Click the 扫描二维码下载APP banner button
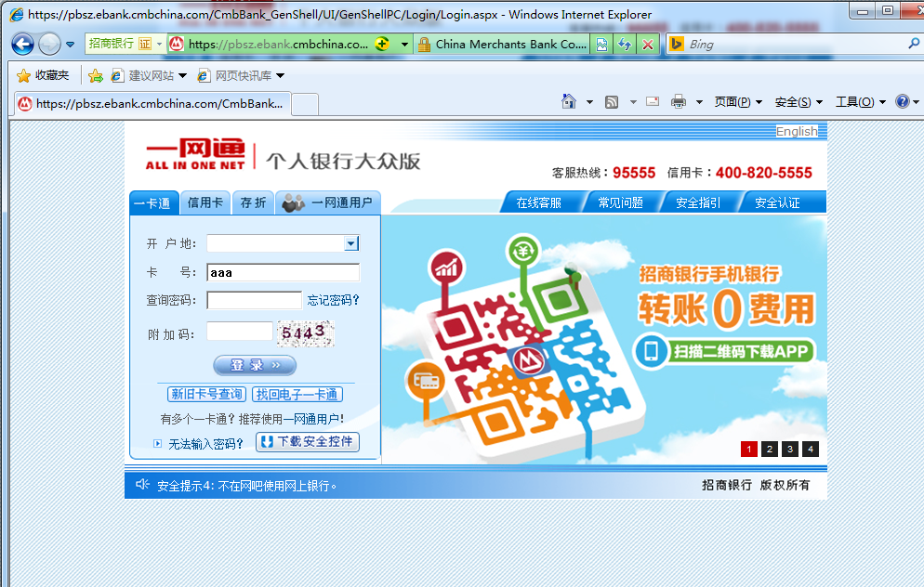This screenshot has height=587, width=924. click(x=725, y=351)
